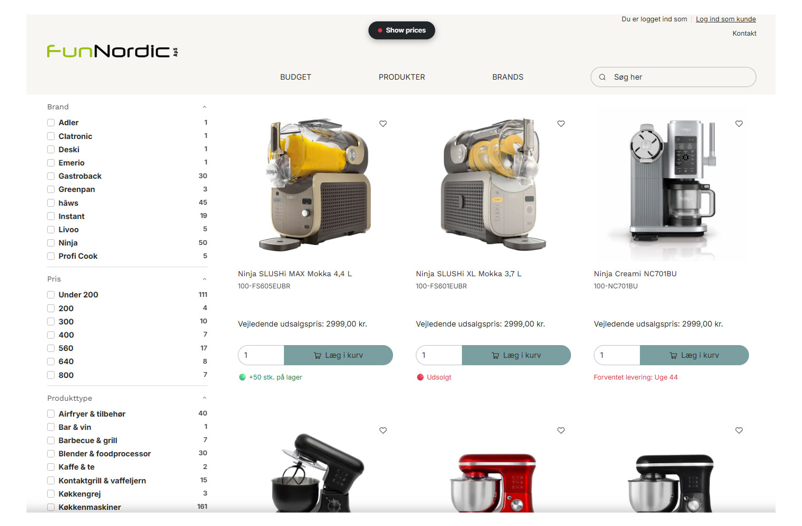The image size is (802, 526).
Task: Click quantity field for Ninja Creami NC701BU
Action: coord(617,355)
